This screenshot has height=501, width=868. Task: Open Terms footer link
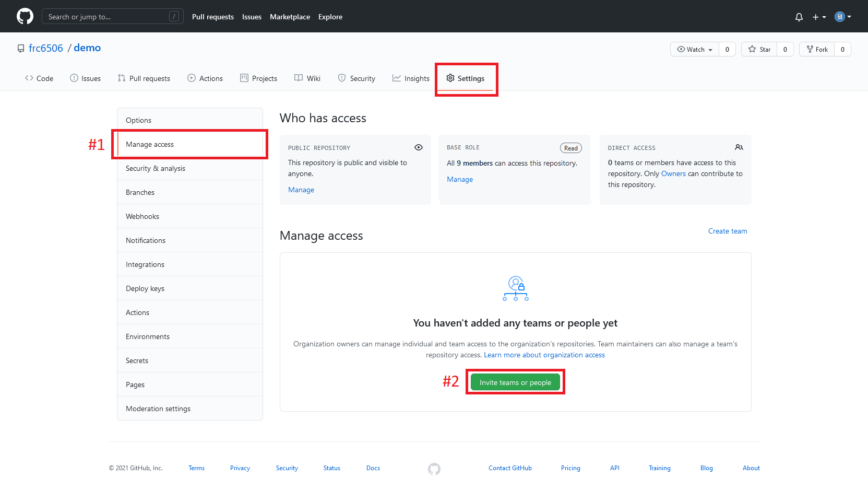[x=196, y=468]
